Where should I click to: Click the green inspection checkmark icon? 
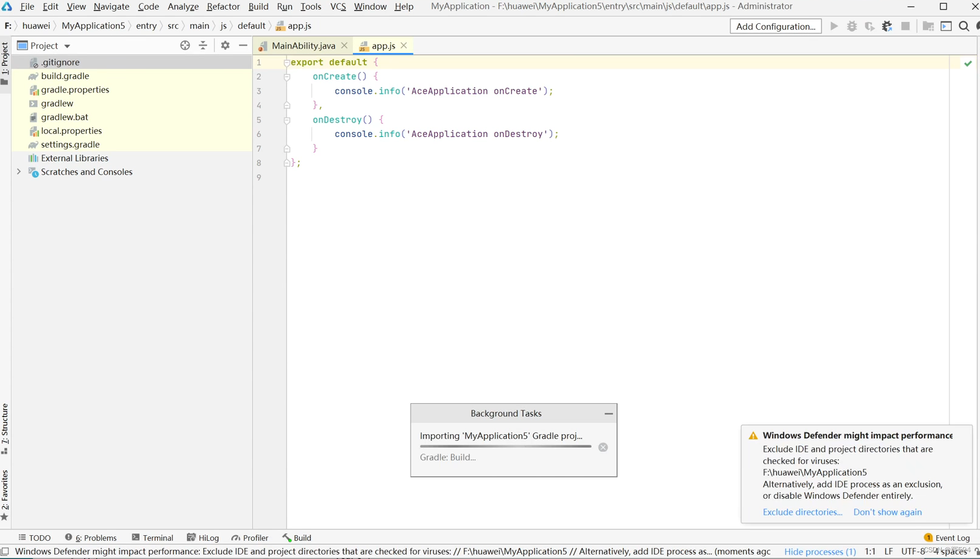click(x=968, y=63)
